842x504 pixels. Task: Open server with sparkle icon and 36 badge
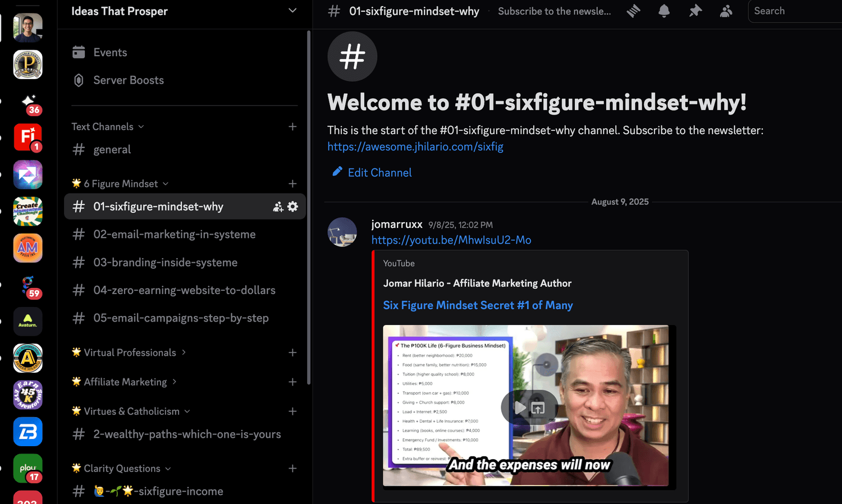click(x=28, y=101)
